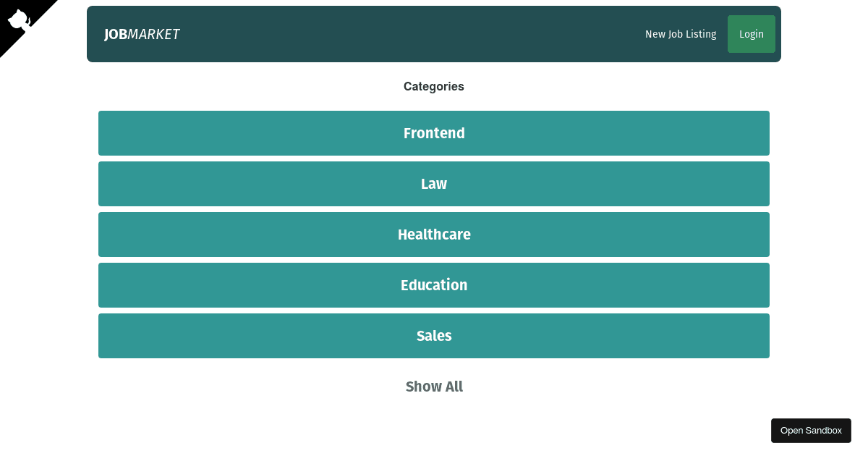Sign in using the green Login control
Image resolution: width=868 pixels, height=456 pixels.
pos(751,34)
